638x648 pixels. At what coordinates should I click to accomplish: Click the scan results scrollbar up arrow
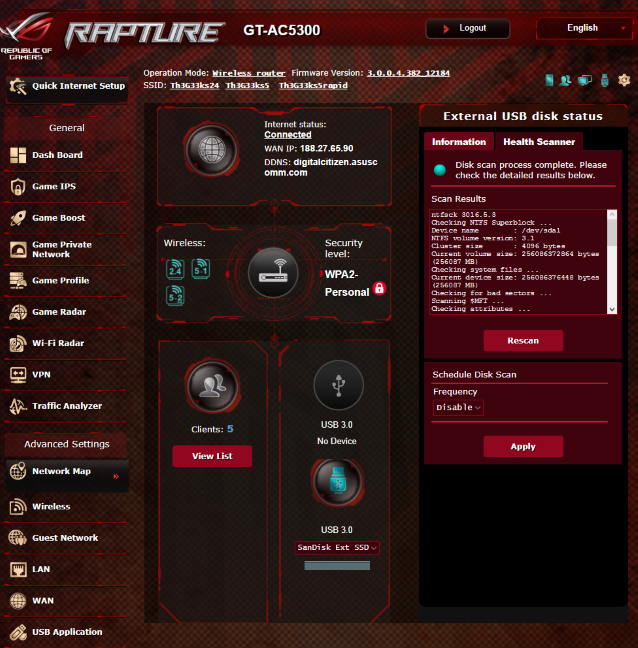[x=612, y=214]
